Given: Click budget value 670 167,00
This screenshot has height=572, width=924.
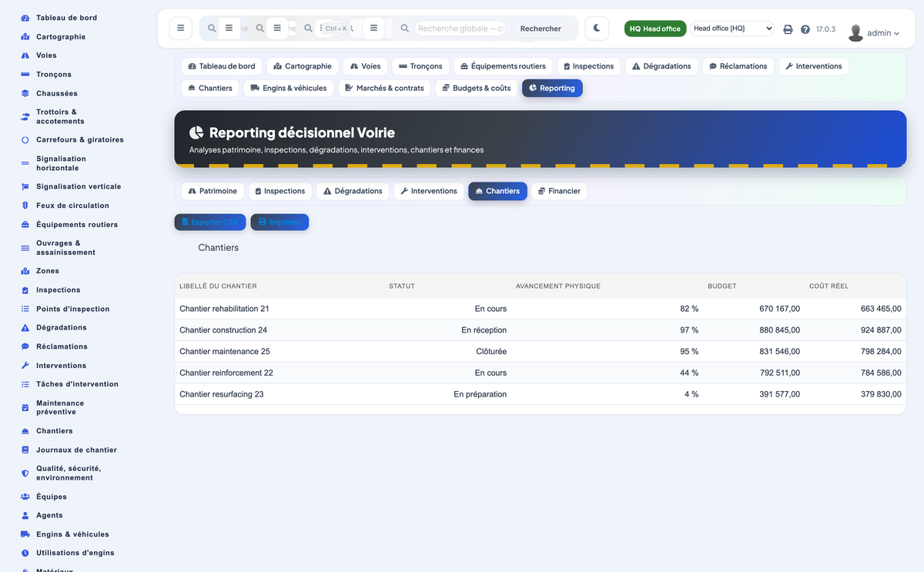Looking at the screenshot, I should tap(779, 309).
